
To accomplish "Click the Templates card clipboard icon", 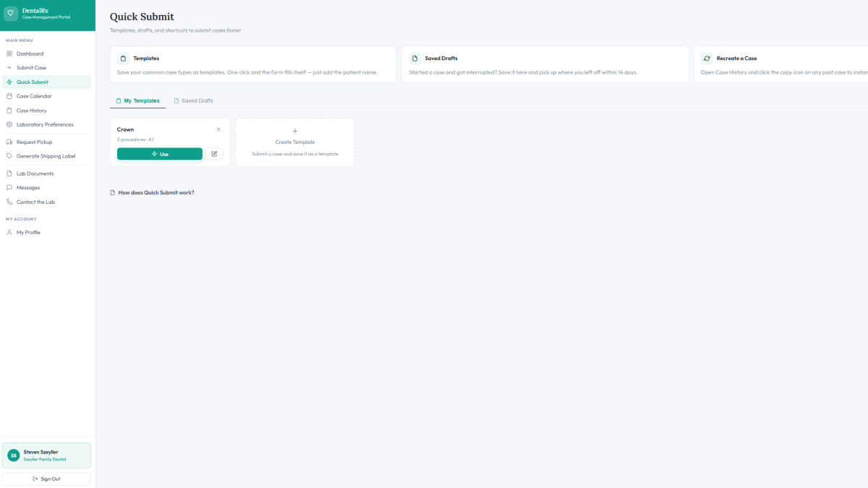I will click(124, 59).
